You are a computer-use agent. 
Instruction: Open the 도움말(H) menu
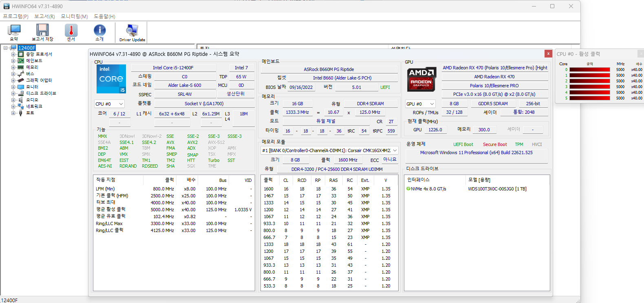click(x=104, y=16)
